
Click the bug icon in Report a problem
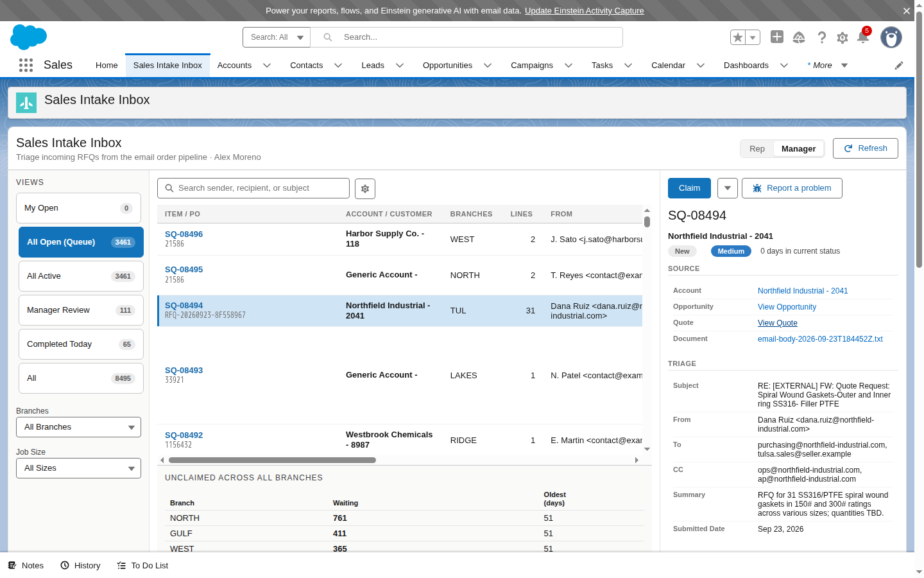[x=757, y=188]
